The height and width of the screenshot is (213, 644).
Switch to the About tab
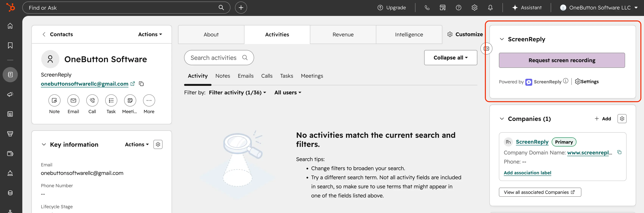[x=211, y=34]
